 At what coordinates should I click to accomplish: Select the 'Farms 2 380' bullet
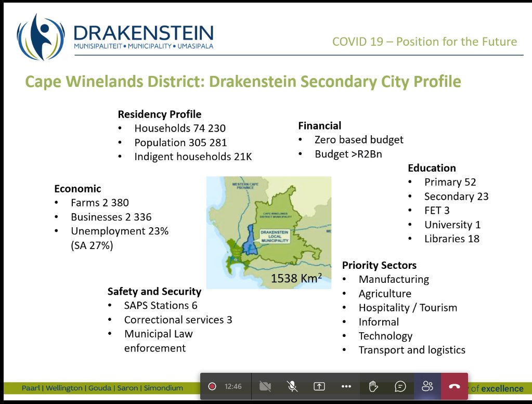[x=100, y=203]
